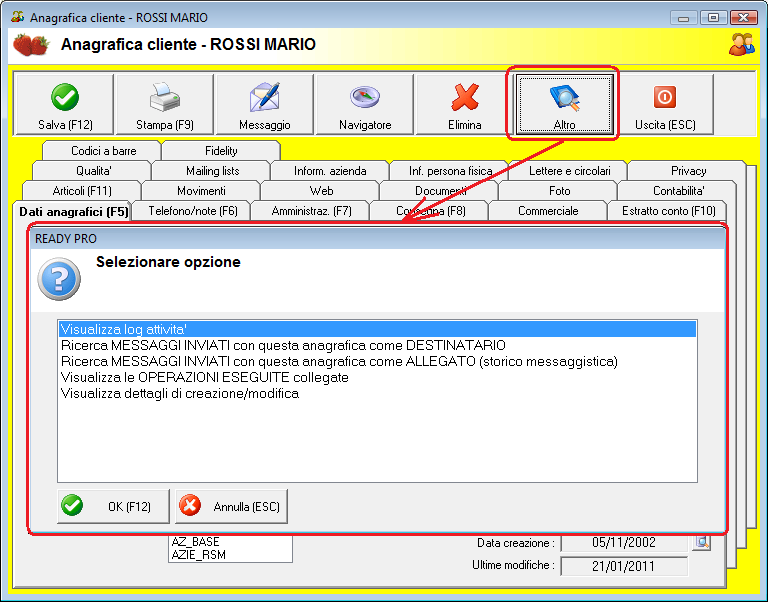Select AZ_BASE in the list
This screenshot has height=602, width=768.
tap(230, 542)
